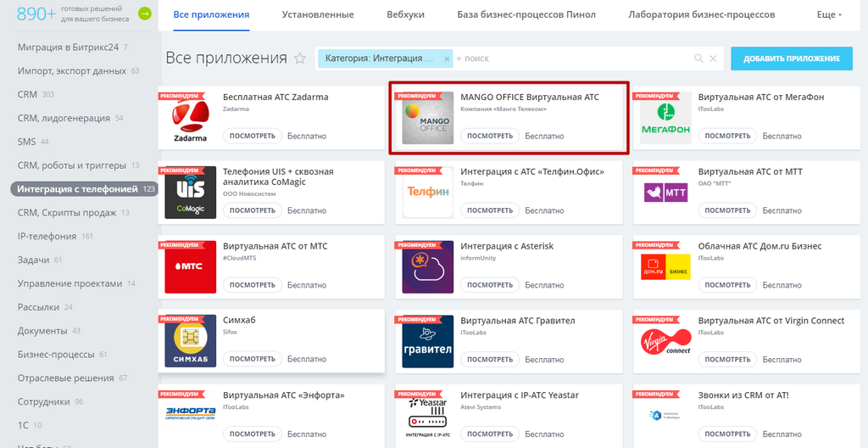Click ПОСМОТРЕТЬ for Виртуальная АТС от МегаФон
The width and height of the screenshot is (868, 448).
point(727,136)
